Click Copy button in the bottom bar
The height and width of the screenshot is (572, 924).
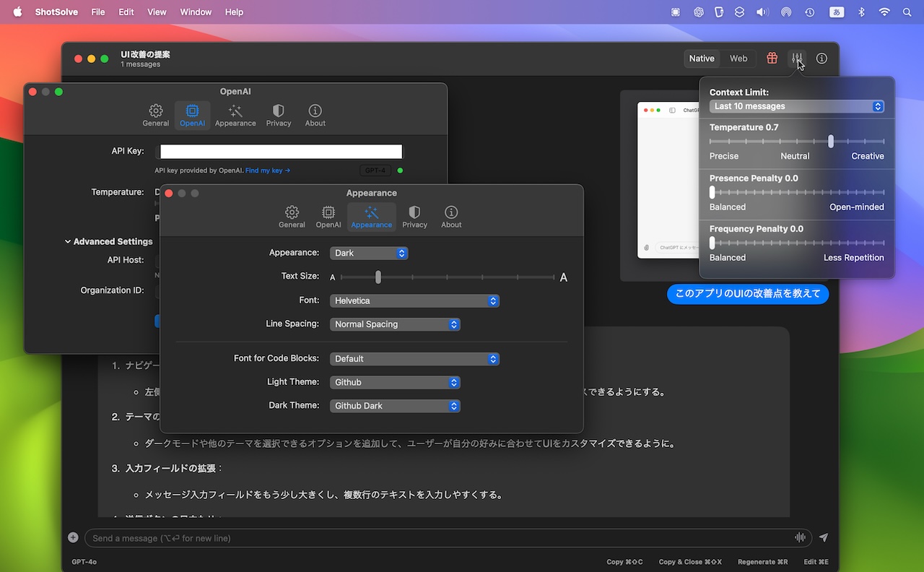pyautogui.click(x=624, y=561)
